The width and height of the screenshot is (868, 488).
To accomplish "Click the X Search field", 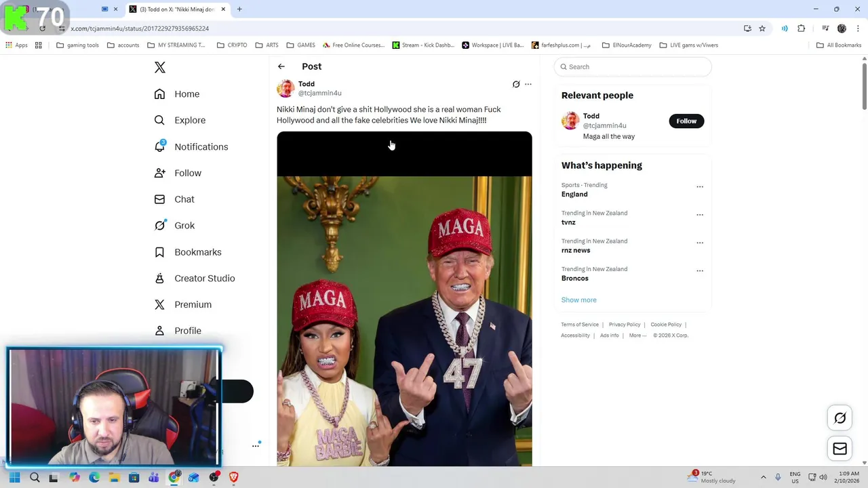I will click(633, 66).
